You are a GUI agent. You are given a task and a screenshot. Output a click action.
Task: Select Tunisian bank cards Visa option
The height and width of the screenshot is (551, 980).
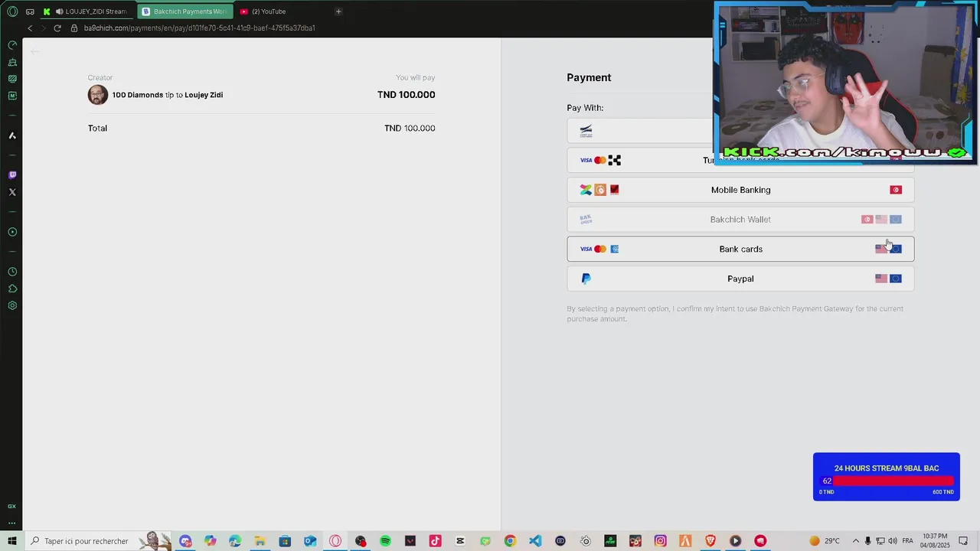tap(740, 160)
